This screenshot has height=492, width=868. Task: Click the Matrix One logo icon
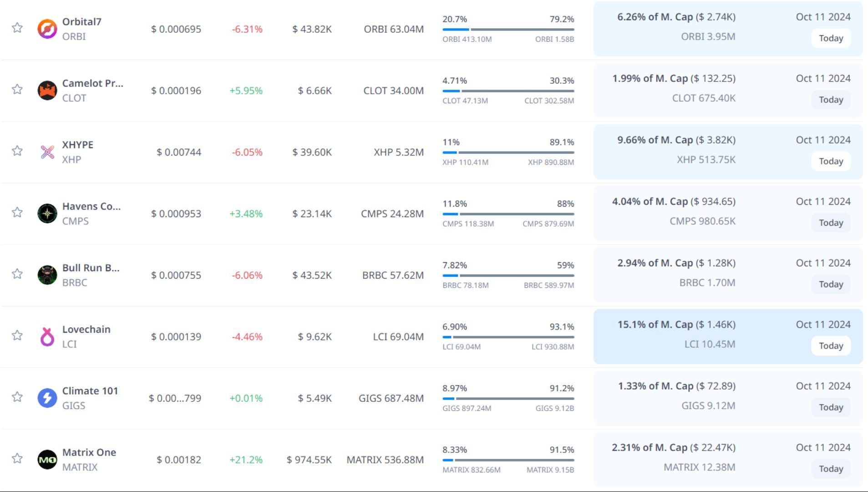pos(47,460)
